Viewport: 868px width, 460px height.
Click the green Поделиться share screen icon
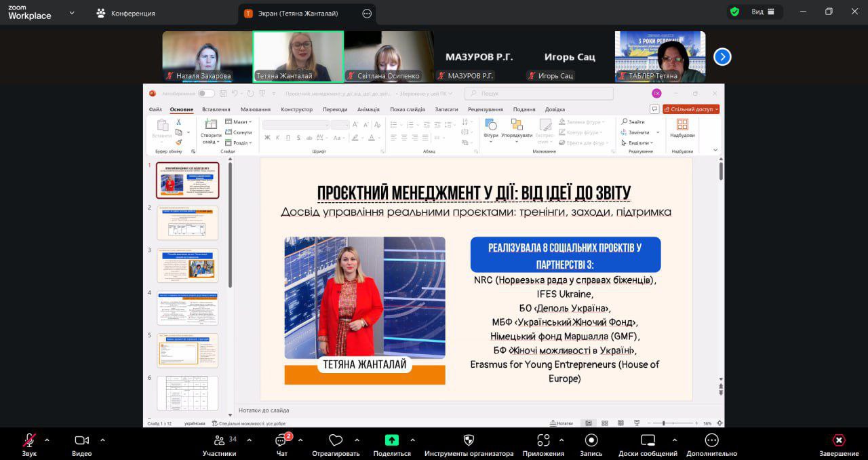coord(392,440)
